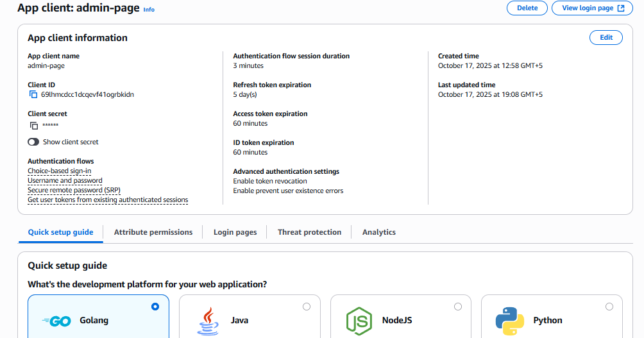Click the 'Quick setup guide' section heading
The height and width of the screenshot is (338, 644).
67,266
